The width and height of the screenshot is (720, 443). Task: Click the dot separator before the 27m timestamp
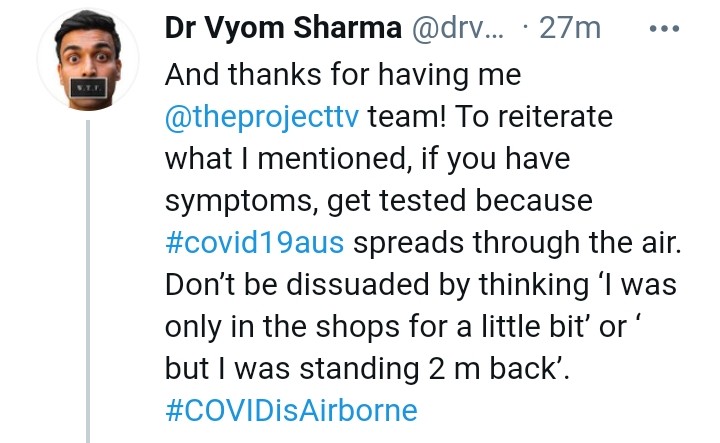click(525, 29)
